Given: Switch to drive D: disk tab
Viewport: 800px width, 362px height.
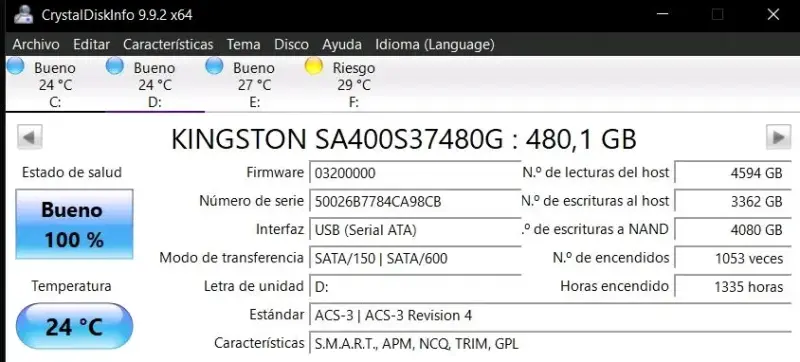Looking at the screenshot, I should click(155, 84).
